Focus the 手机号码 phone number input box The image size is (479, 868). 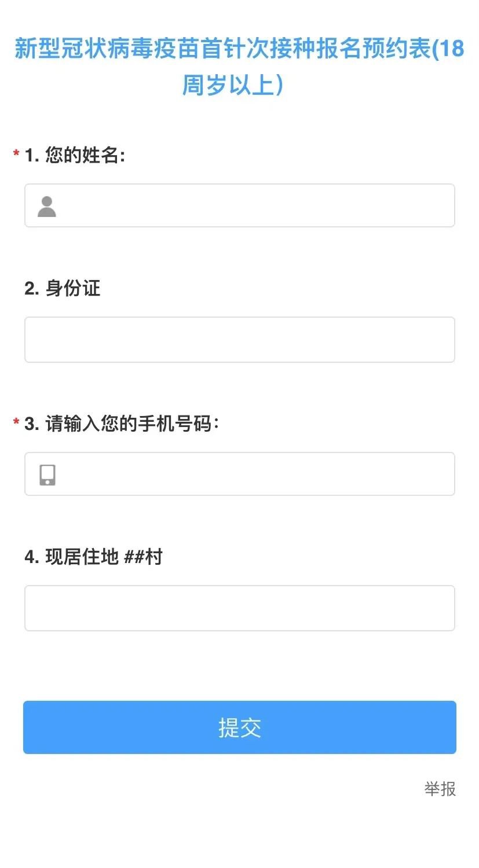coord(255,475)
